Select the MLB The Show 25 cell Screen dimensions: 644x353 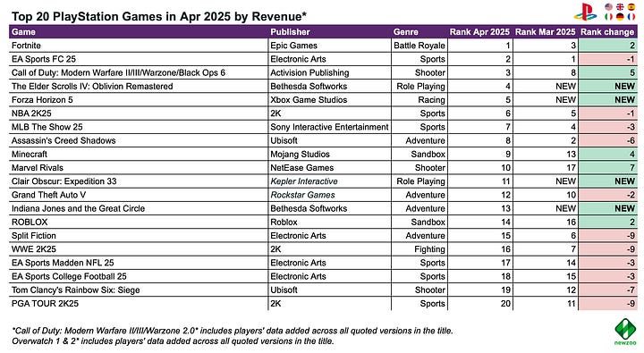(x=139, y=127)
